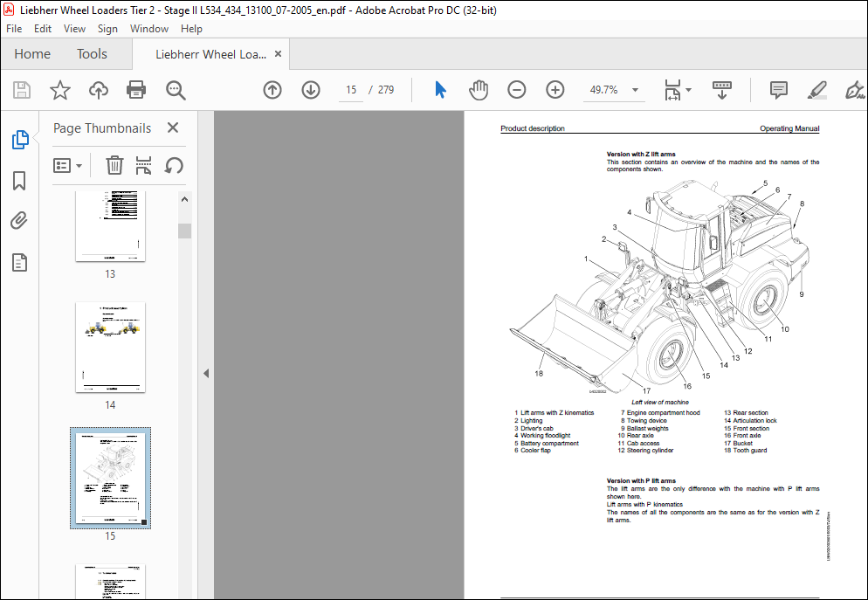The width and height of the screenshot is (868, 600).
Task: Upload file to cloud icon
Action: click(x=99, y=90)
